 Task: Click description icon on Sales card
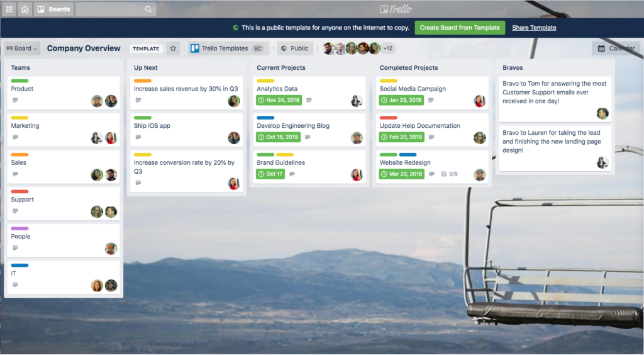pos(15,174)
